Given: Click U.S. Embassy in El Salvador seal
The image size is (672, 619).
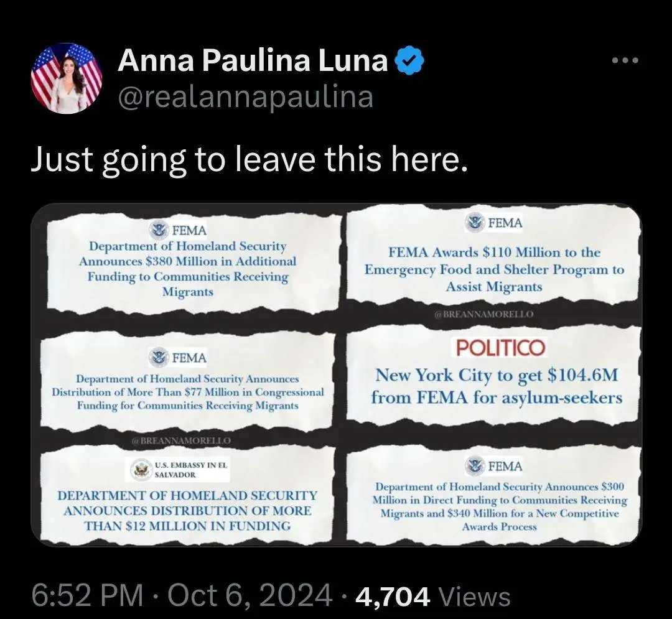Looking at the screenshot, I should pyautogui.click(x=140, y=470).
